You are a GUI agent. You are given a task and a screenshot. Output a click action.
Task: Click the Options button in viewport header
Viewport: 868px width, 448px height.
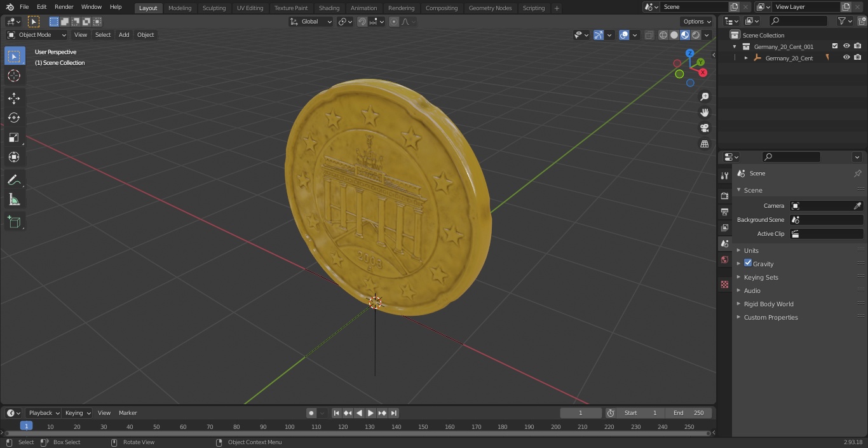click(x=696, y=22)
